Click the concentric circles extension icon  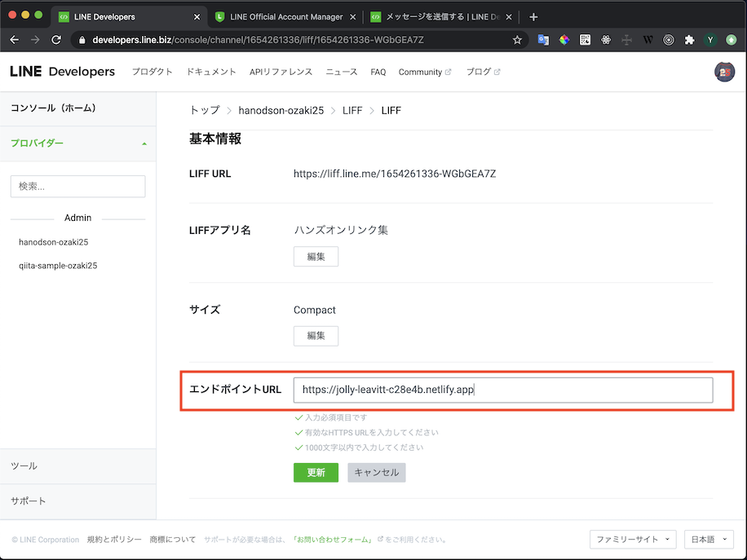click(669, 40)
